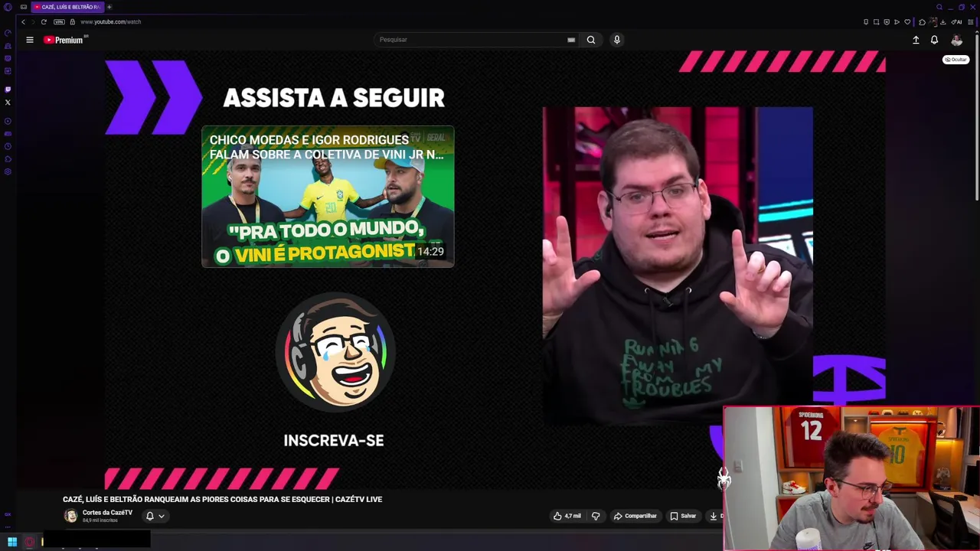Open the Cortes da CazéTV channel name
Image resolution: width=980 pixels, height=551 pixels.
pyautogui.click(x=107, y=513)
